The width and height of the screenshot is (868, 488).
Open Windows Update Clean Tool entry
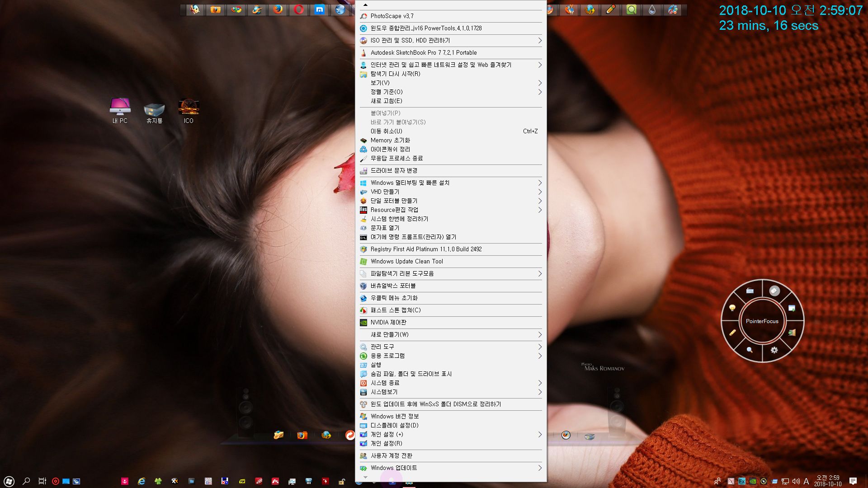451,261
